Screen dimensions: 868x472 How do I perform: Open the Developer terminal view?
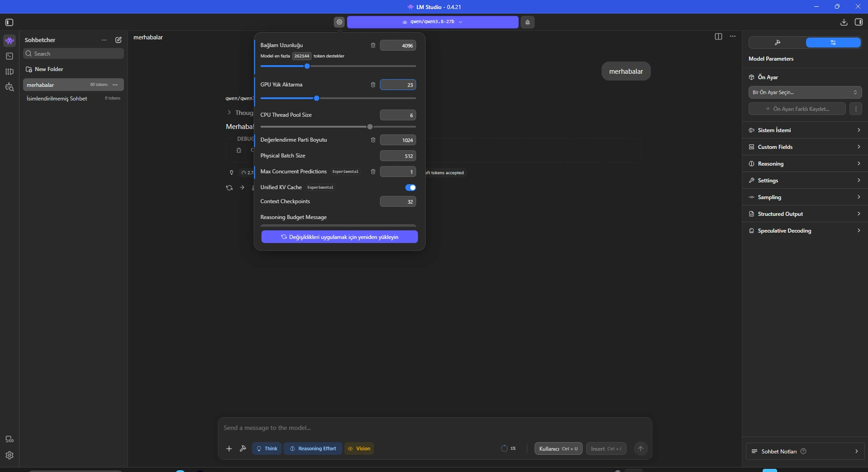(9, 56)
